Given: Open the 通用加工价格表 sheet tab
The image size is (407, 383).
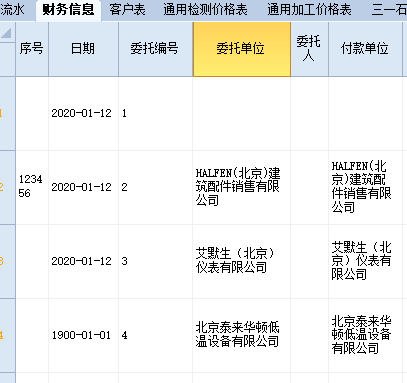Looking at the screenshot, I should [309, 10].
